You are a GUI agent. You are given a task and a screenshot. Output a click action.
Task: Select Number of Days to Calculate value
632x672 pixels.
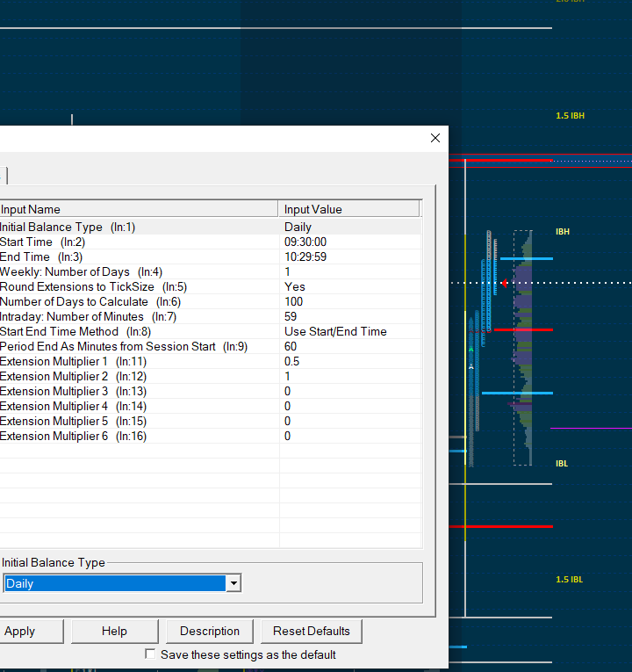click(294, 301)
